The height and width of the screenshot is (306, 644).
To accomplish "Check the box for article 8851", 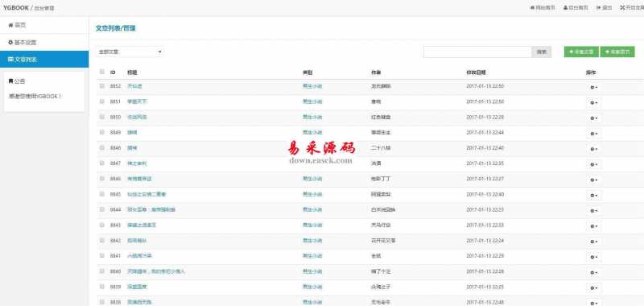I will 102,101.
